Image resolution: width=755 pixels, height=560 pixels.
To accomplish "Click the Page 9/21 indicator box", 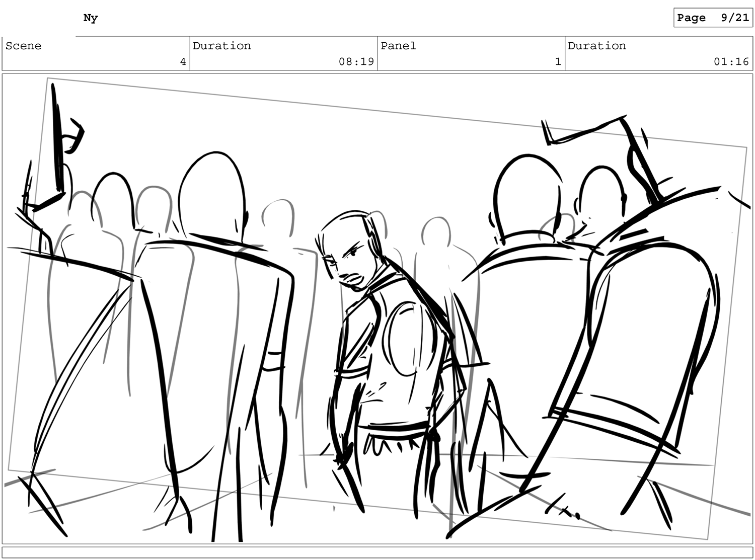I will click(713, 18).
